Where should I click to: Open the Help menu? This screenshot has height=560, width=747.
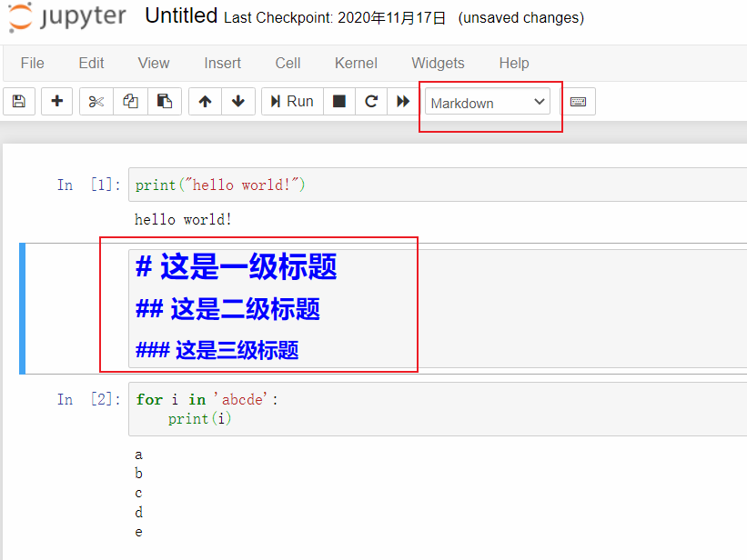(x=514, y=63)
